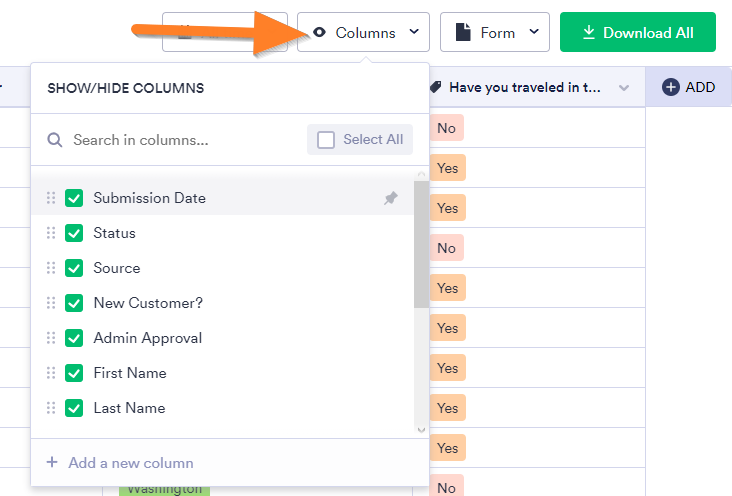Click drag handle icon for First Name
This screenshot has height=496, width=732.
[51, 373]
